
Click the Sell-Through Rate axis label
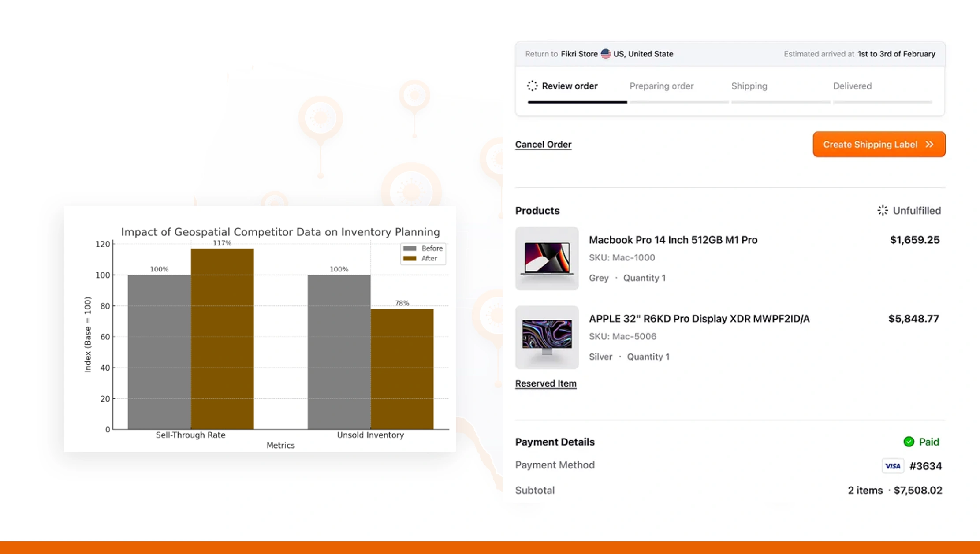point(190,435)
